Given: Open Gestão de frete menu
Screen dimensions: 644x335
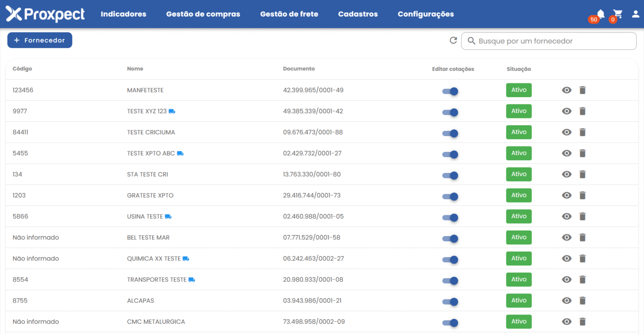Looking at the screenshot, I should (x=289, y=14).
